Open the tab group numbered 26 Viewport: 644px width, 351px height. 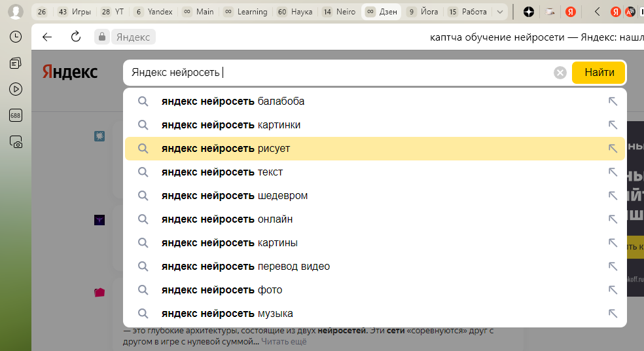point(41,12)
